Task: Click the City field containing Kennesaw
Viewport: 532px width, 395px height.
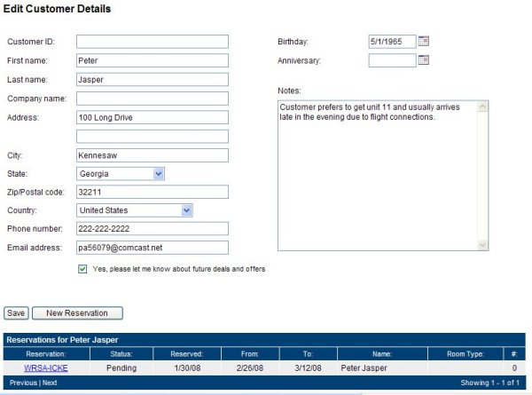Action: click(x=153, y=155)
